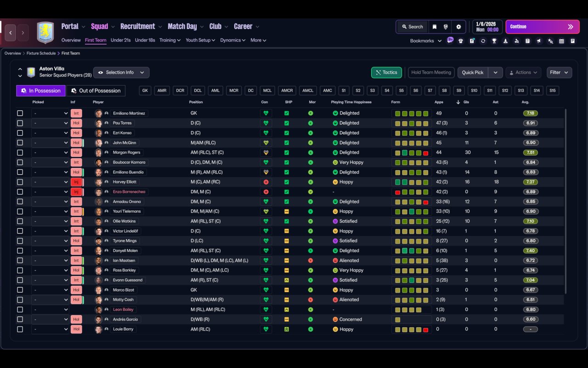The height and width of the screenshot is (368, 588).
Task: Expand the Dynamics submenu
Action: click(233, 40)
